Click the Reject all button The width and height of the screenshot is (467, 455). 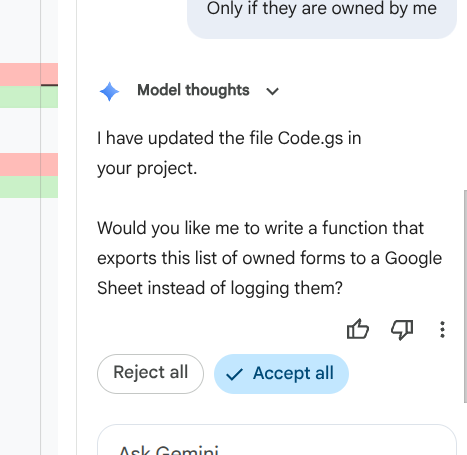(x=150, y=374)
